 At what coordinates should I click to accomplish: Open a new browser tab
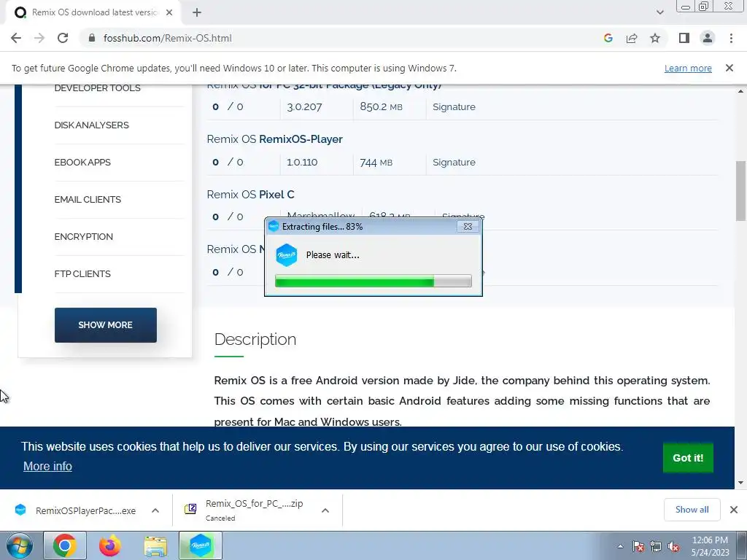click(197, 12)
